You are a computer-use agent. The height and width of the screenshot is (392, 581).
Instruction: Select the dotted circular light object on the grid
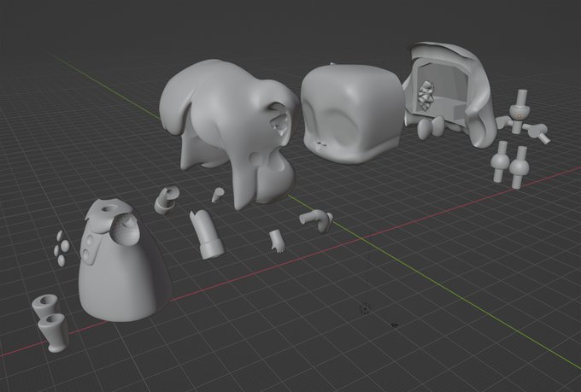point(365,308)
